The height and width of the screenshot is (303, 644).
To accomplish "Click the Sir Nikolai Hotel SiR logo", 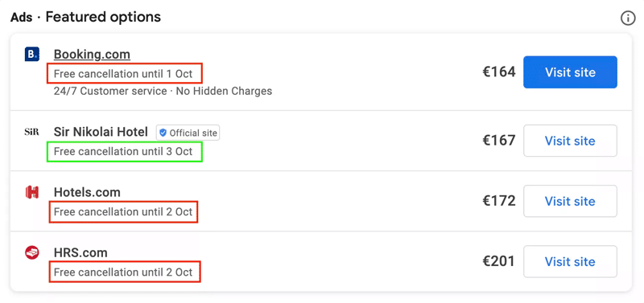I will click(x=31, y=132).
